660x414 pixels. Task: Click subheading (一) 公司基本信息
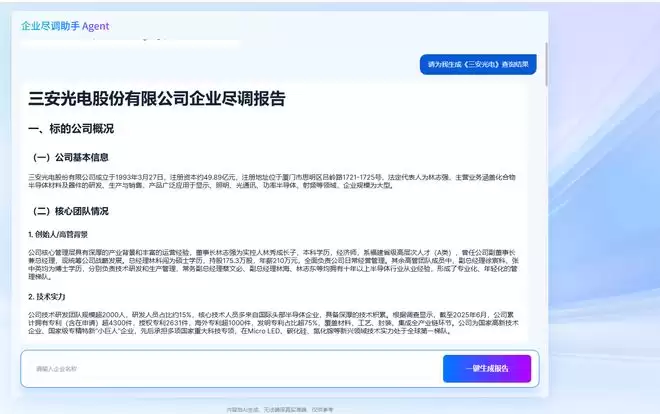pyautogui.click(x=71, y=158)
